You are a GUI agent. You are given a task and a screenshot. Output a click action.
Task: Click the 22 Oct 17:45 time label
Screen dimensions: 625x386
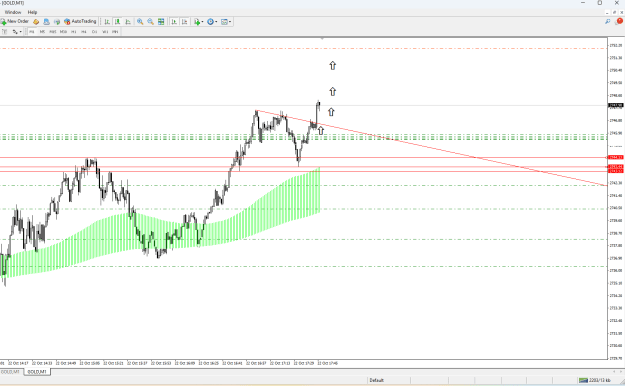click(x=328, y=363)
